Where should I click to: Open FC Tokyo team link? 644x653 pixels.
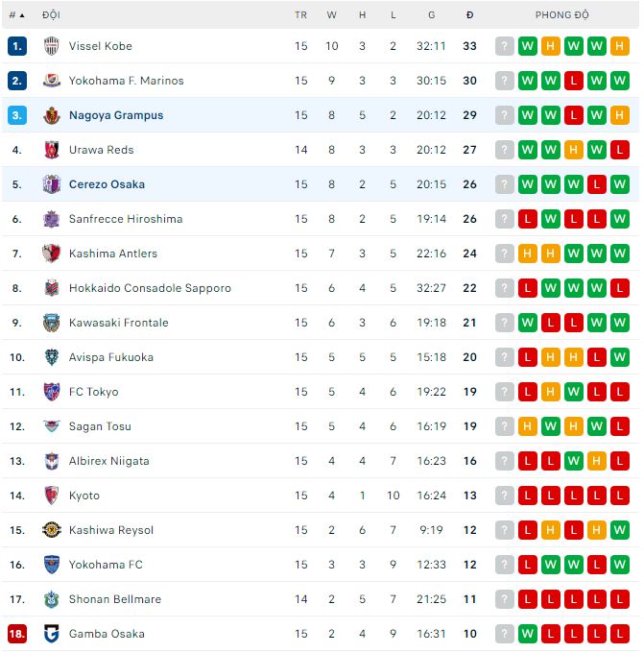pyautogui.click(x=94, y=392)
